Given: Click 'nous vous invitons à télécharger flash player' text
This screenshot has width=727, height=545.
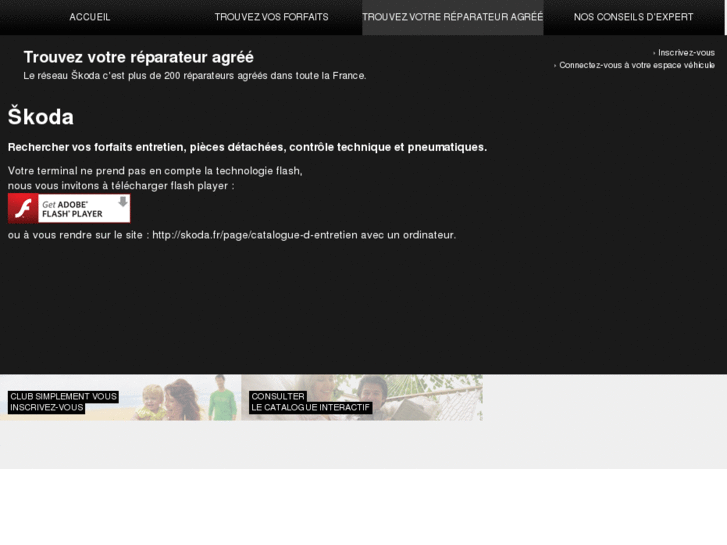Looking at the screenshot, I should coord(121,186).
